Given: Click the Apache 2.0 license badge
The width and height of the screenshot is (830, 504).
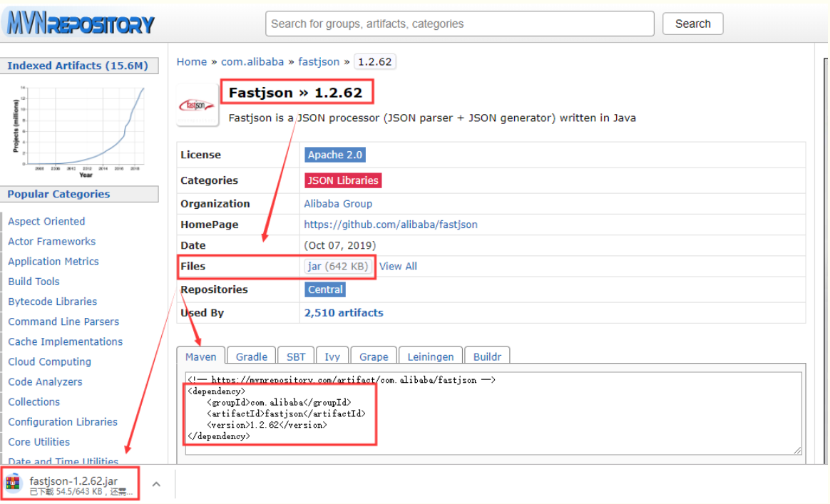Looking at the screenshot, I should (x=335, y=155).
